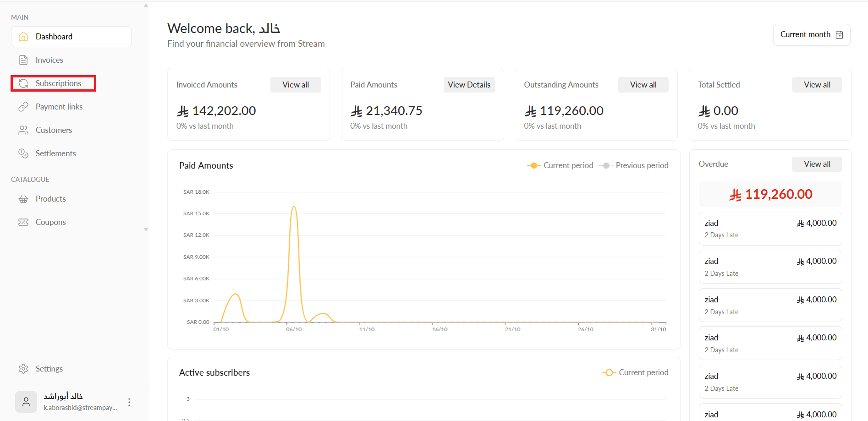
Task: Go to Payment links page
Action: tap(59, 107)
